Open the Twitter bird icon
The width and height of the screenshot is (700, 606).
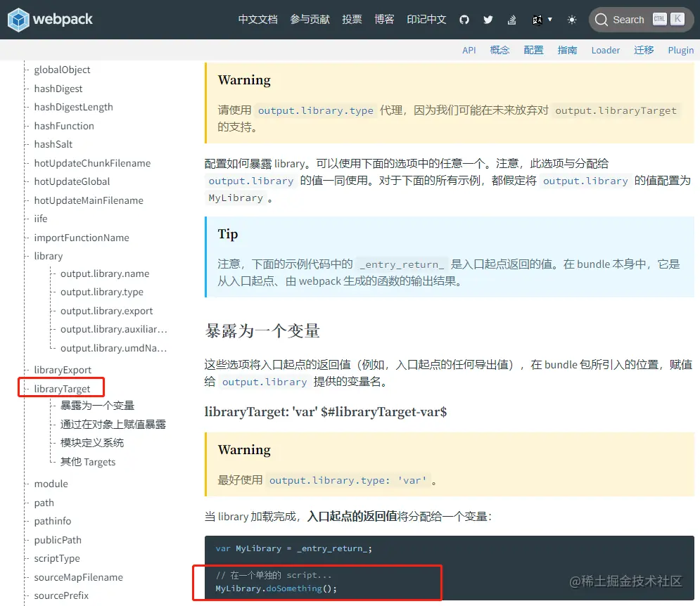click(x=488, y=20)
